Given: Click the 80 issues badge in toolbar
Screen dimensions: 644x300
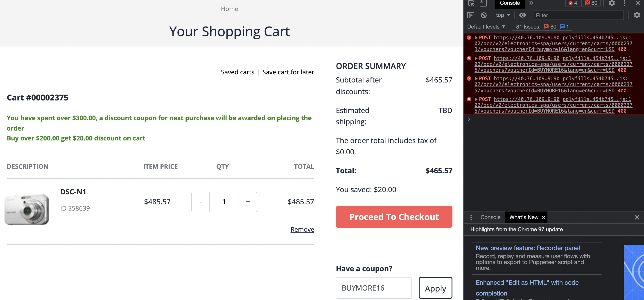Looking at the screenshot, I should pos(591,3).
